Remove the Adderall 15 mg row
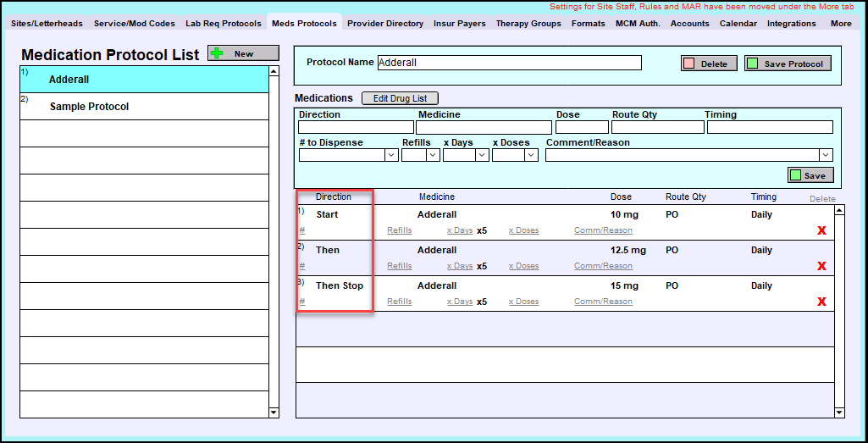 point(821,302)
